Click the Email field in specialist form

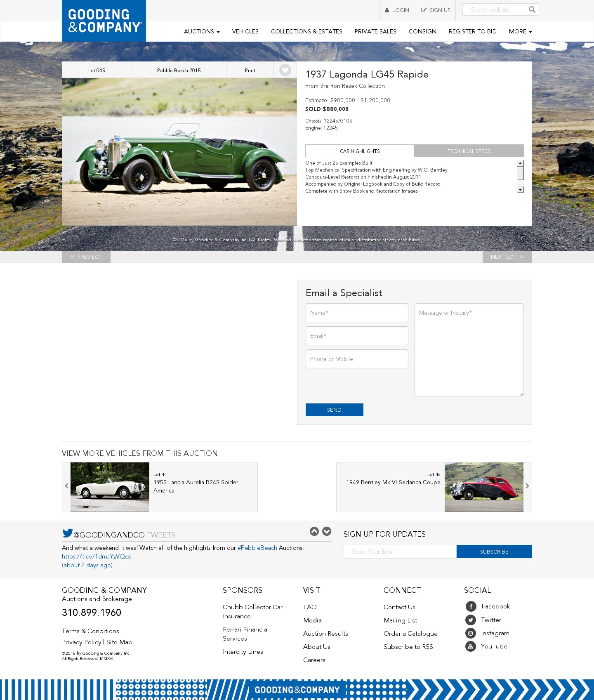357,336
